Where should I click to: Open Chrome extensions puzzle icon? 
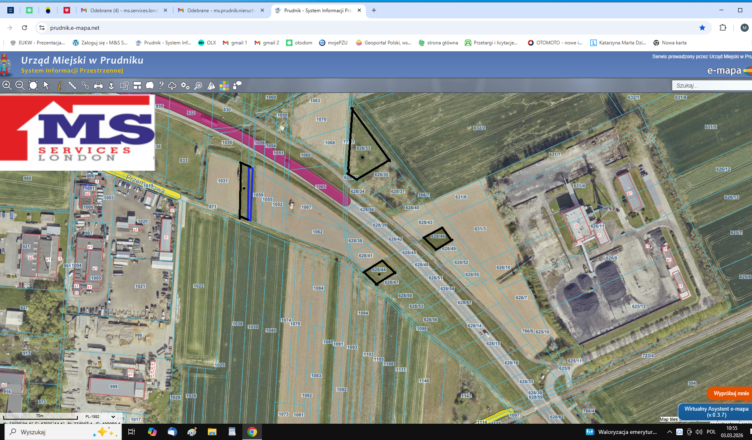[723, 27]
